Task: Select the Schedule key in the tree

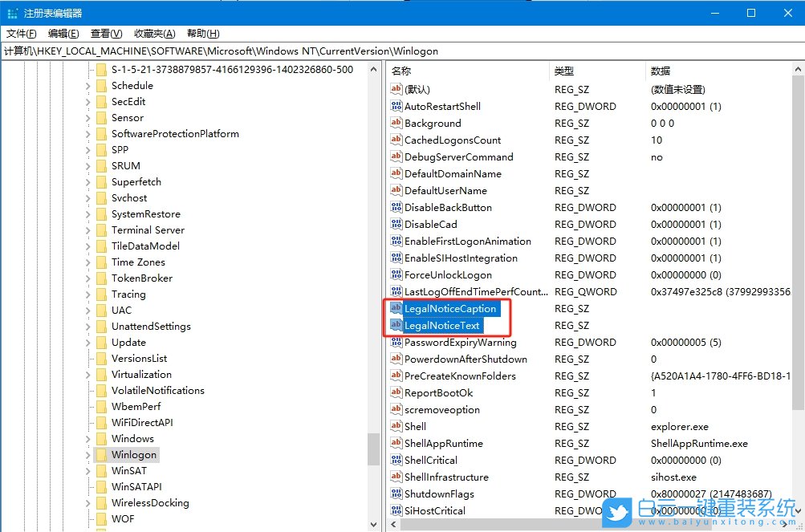Action: (132, 85)
